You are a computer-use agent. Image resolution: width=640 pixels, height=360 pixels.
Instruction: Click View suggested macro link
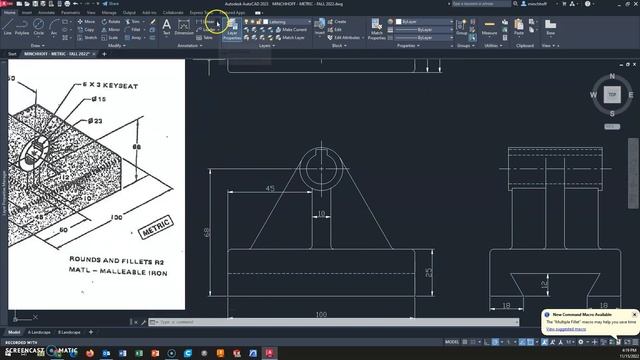566,329
